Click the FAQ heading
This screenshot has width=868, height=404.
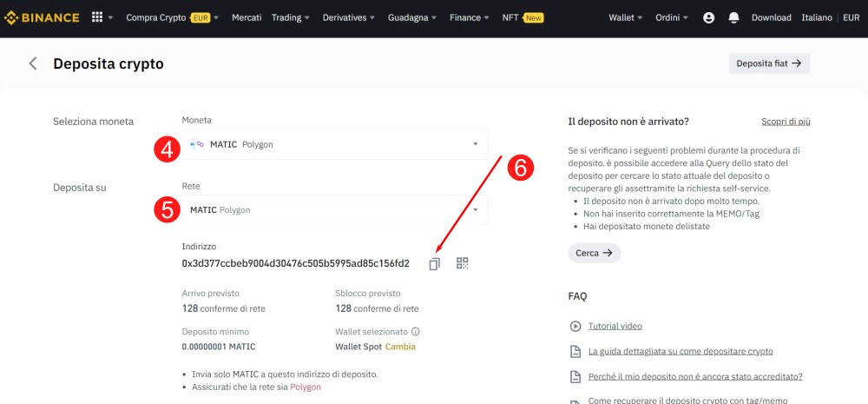tap(577, 296)
